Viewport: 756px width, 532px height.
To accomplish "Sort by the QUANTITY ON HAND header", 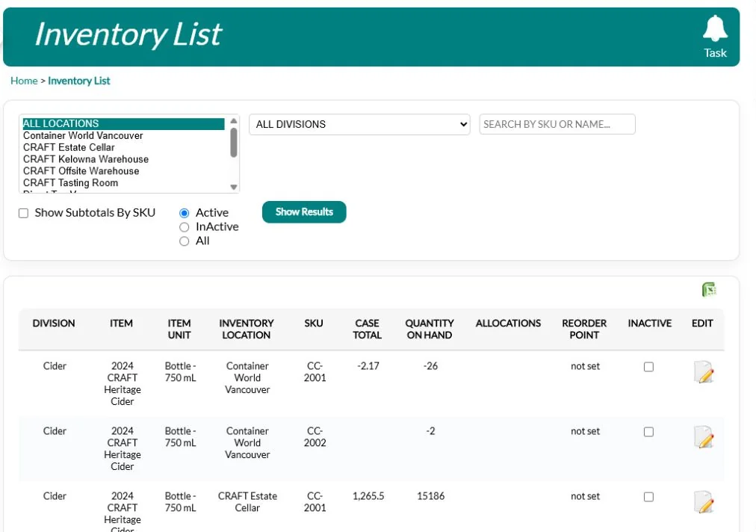I will (x=430, y=329).
